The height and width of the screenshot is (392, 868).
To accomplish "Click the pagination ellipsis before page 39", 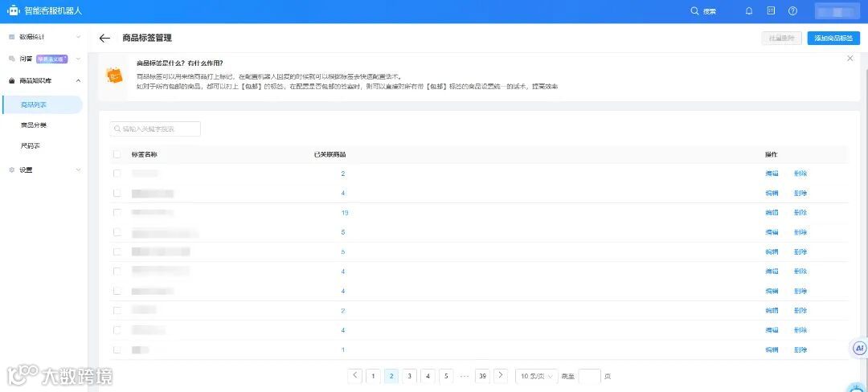I will (x=465, y=376).
